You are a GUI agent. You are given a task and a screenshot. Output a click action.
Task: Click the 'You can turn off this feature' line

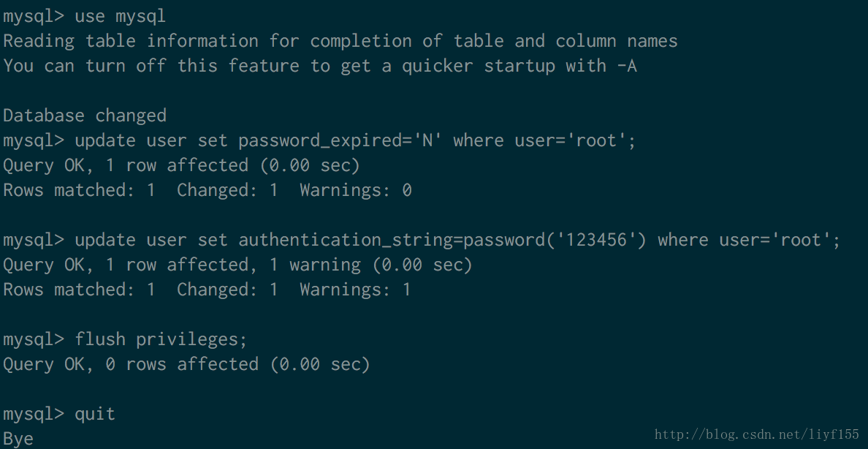pyautogui.click(x=319, y=66)
